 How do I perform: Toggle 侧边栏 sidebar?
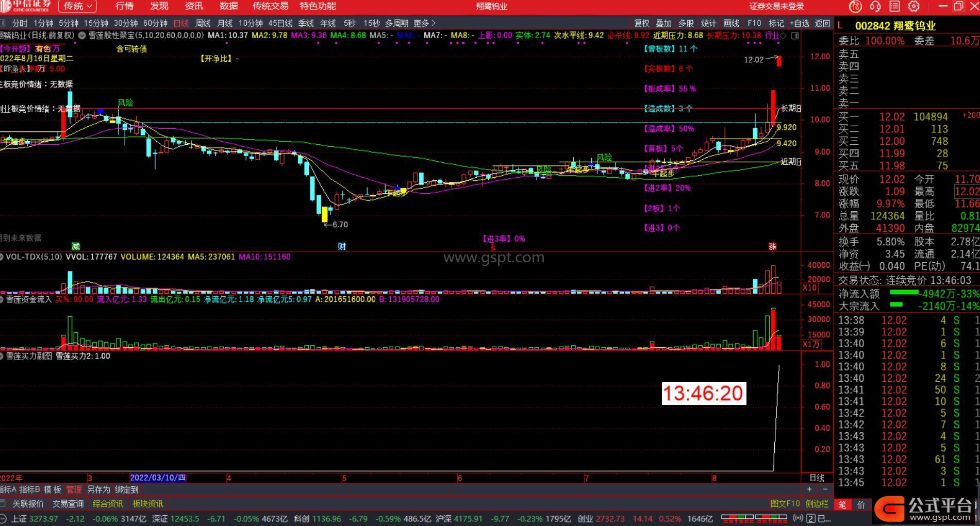point(817,503)
